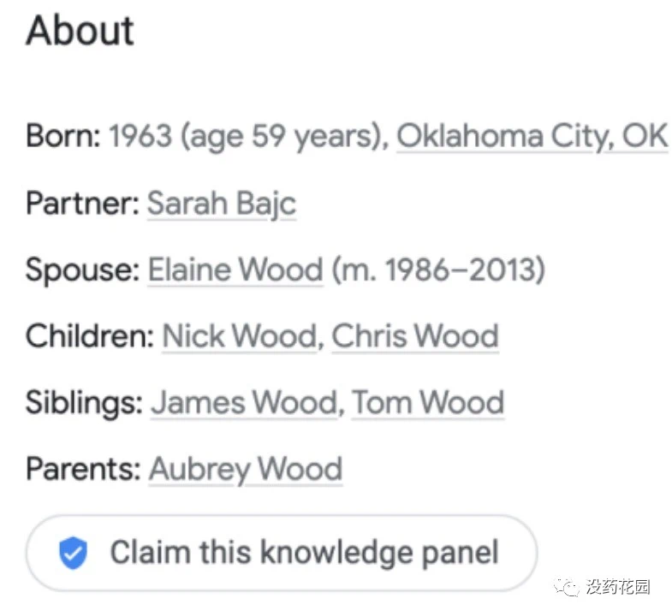This screenshot has width=672, height=616.
Task: Select the Chris Wood link
Action: click(415, 336)
